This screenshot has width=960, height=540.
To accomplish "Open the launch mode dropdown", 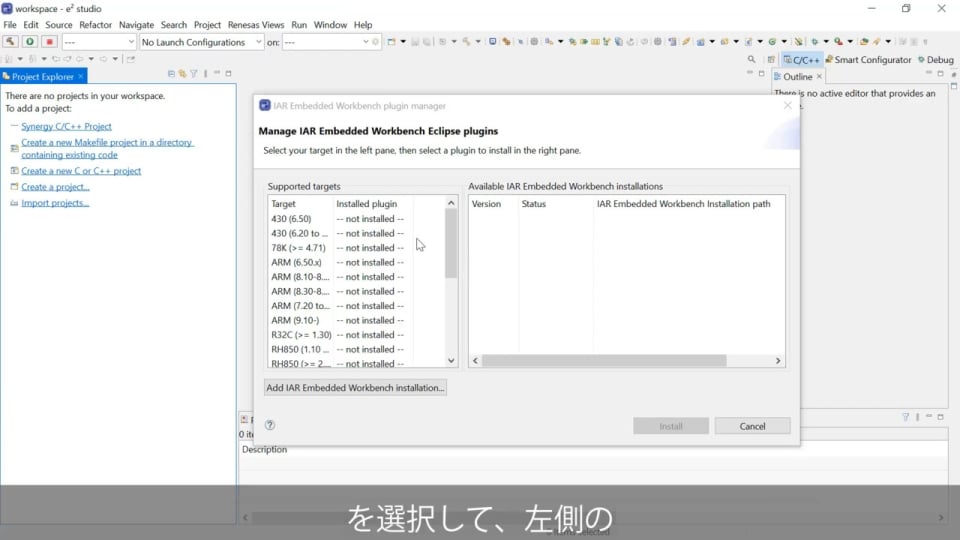I will point(99,42).
